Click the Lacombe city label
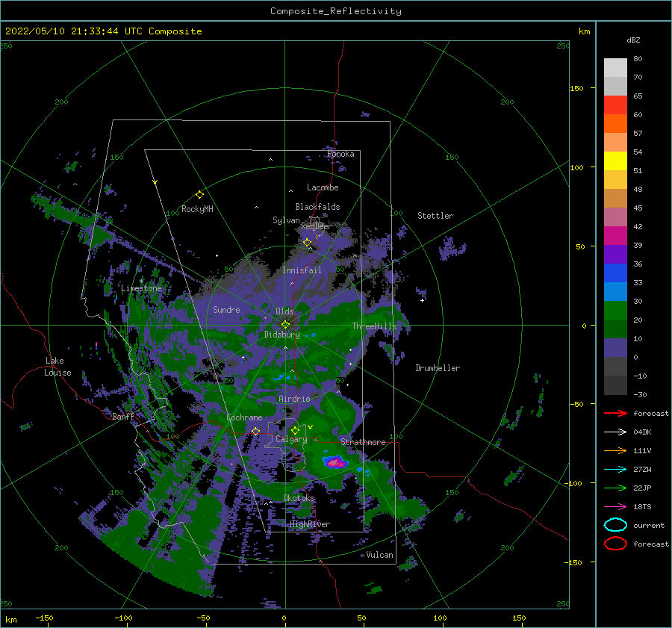The image size is (672, 628). [x=323, y=187]
